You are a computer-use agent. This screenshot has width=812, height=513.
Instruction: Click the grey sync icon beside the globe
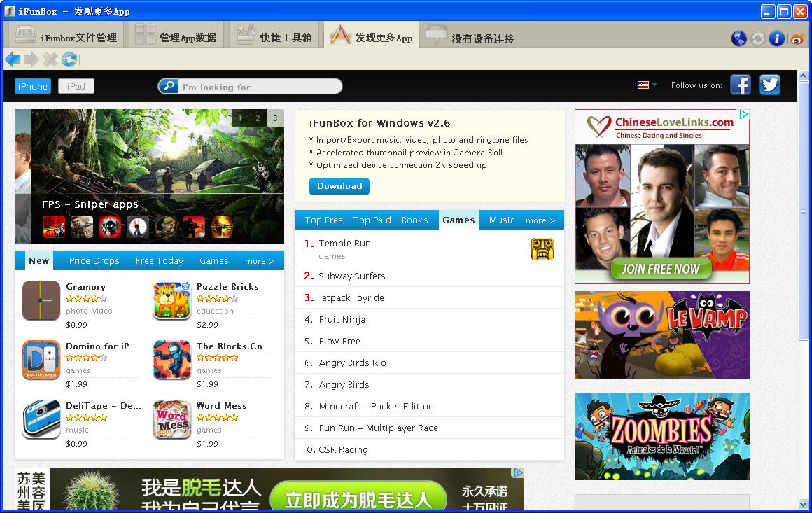tap(757, 38)
